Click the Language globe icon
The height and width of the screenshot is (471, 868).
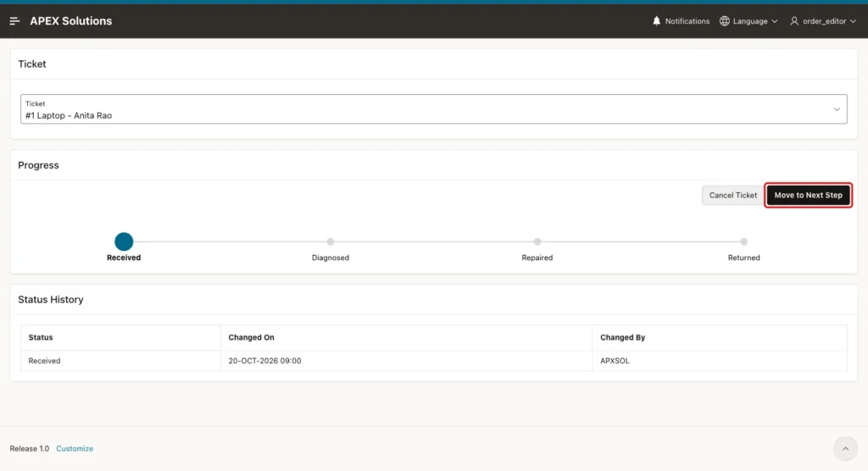724,21
